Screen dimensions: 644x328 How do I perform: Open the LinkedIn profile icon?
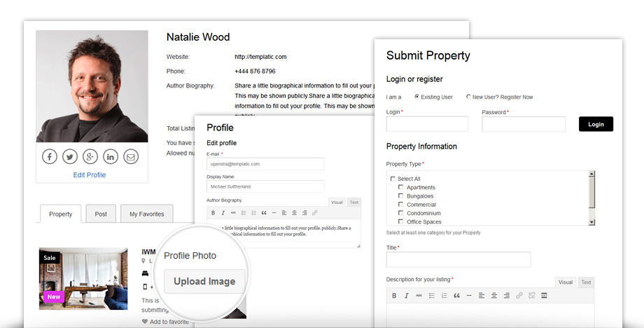pos(111,156)
